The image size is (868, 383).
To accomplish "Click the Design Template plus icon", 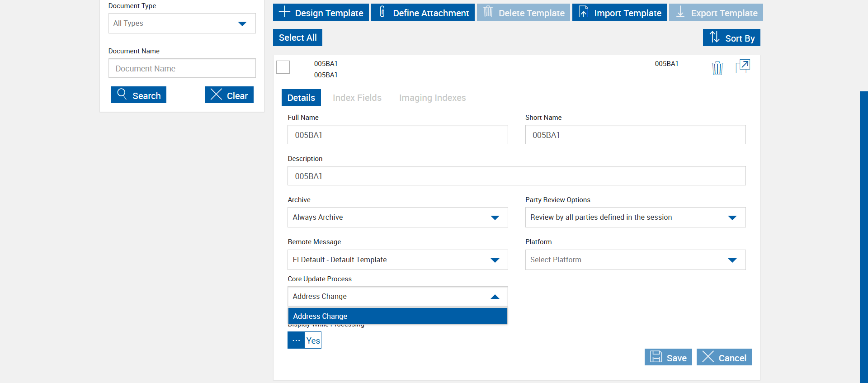I will pos(284,12).
